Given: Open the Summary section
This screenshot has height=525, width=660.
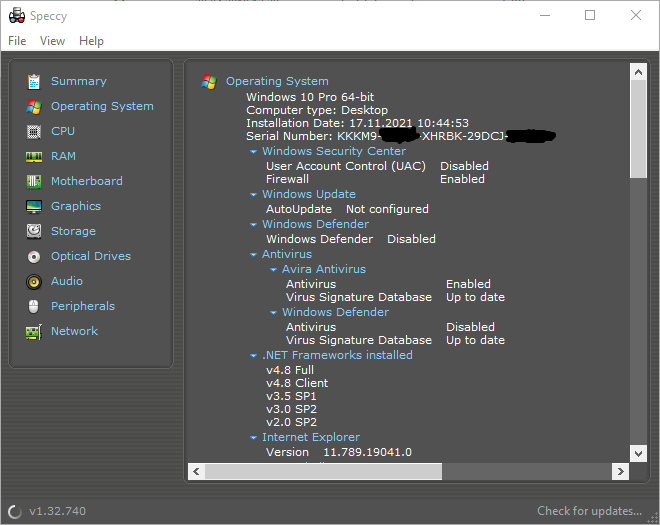Looking at the screenshot, I should [x=79, y=81].
